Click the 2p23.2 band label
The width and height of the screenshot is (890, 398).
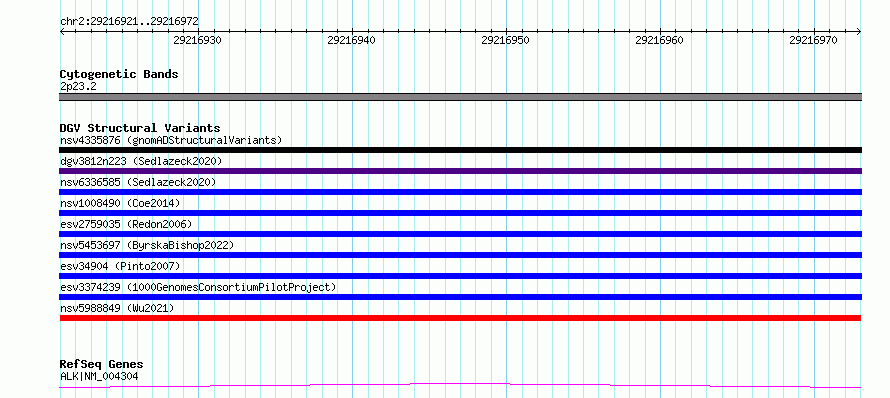(x=78, y=87)
